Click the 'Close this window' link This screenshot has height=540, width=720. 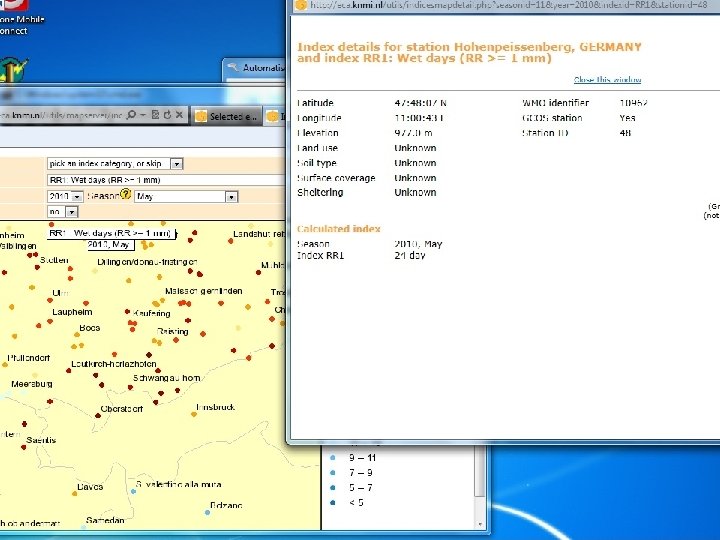[x=607, y=79]
